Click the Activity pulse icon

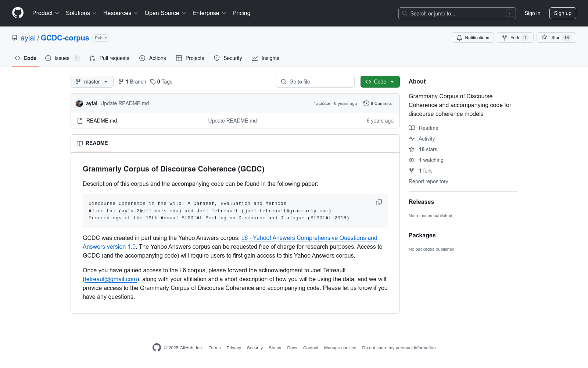[412, 139]
